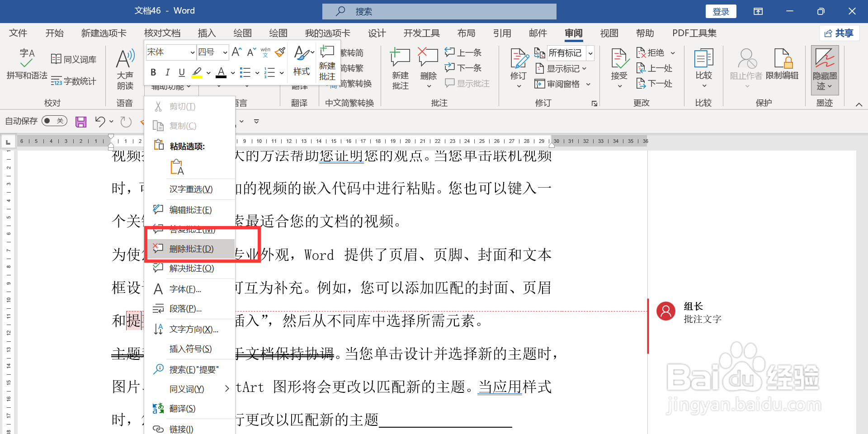Select Delete Comment (删除批注) from the context menu
The image size is (868, 434).
(190, 249)
